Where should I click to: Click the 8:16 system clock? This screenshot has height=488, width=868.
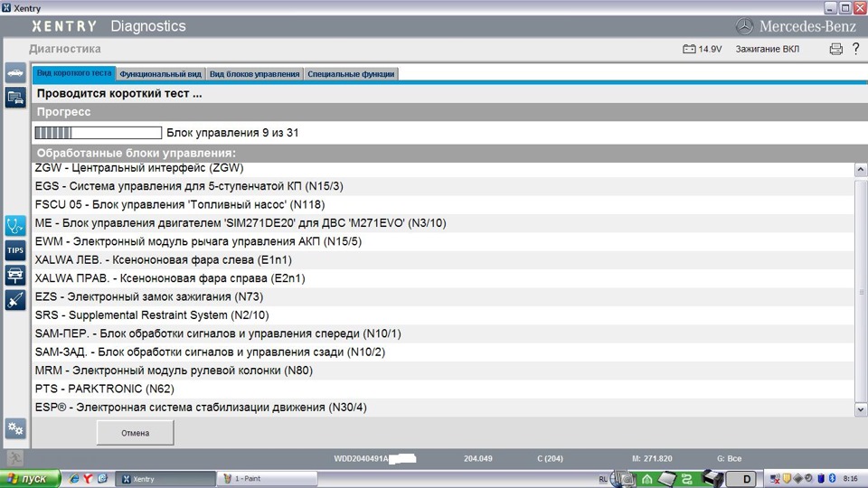click(x=850, y=479)
